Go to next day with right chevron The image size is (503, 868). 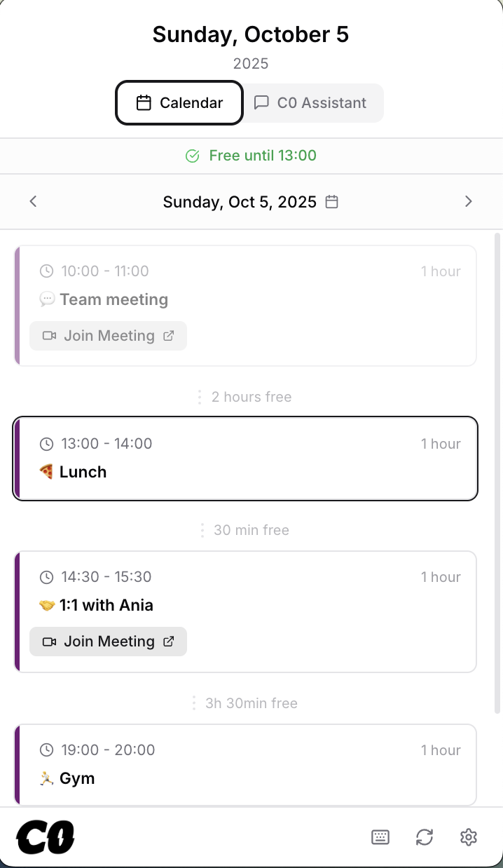469,202
